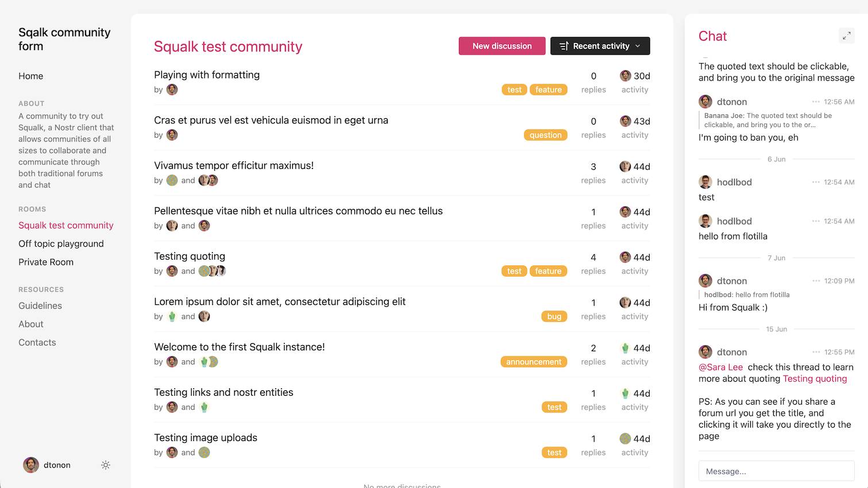Expand the Chat panel with arrows icon

click(846, 36)
